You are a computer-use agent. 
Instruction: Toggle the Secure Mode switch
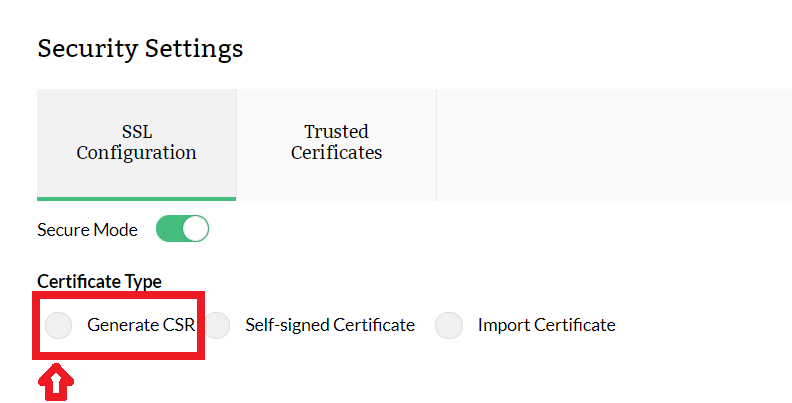[182, 229]
